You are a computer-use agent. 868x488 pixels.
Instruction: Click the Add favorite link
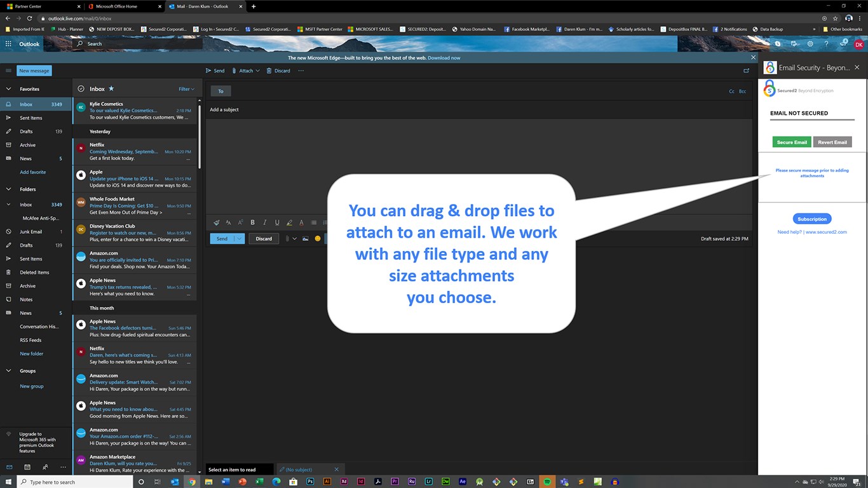32,172
